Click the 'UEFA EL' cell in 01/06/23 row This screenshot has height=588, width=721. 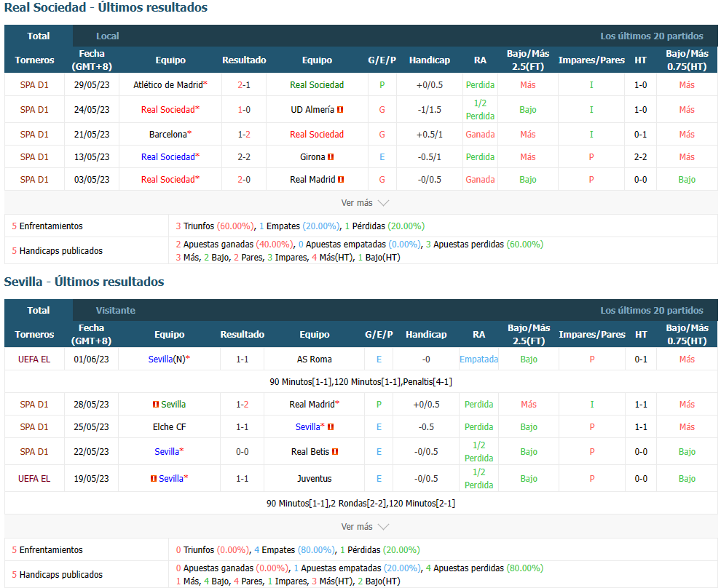pyautogui.click(x=34, y=359)
